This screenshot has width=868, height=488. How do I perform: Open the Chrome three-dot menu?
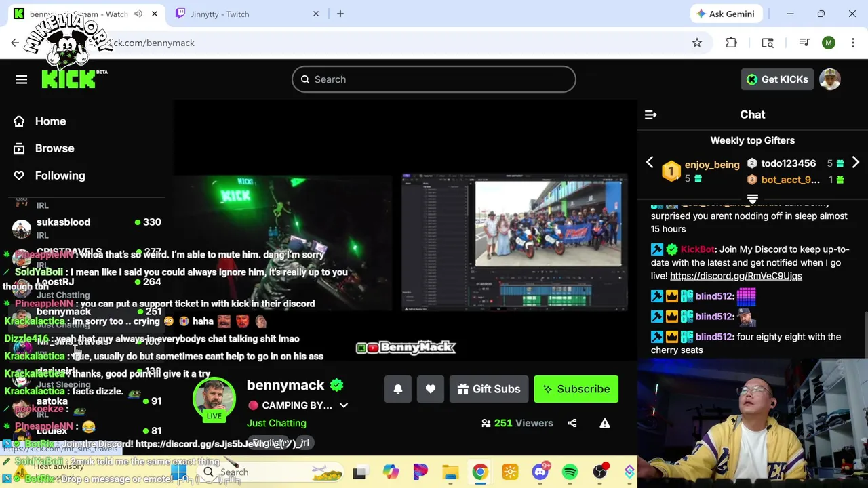tap(853, 43)
